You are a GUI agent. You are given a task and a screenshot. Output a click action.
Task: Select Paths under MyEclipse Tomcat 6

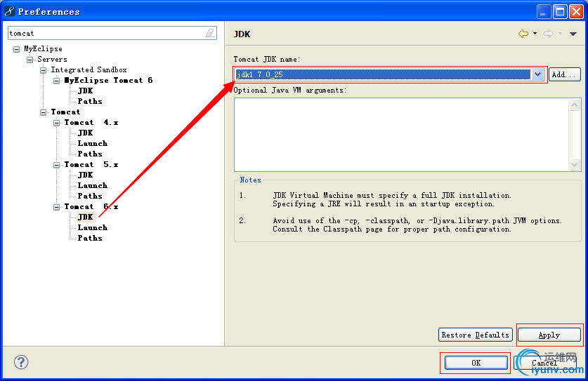tap(90, 101)
